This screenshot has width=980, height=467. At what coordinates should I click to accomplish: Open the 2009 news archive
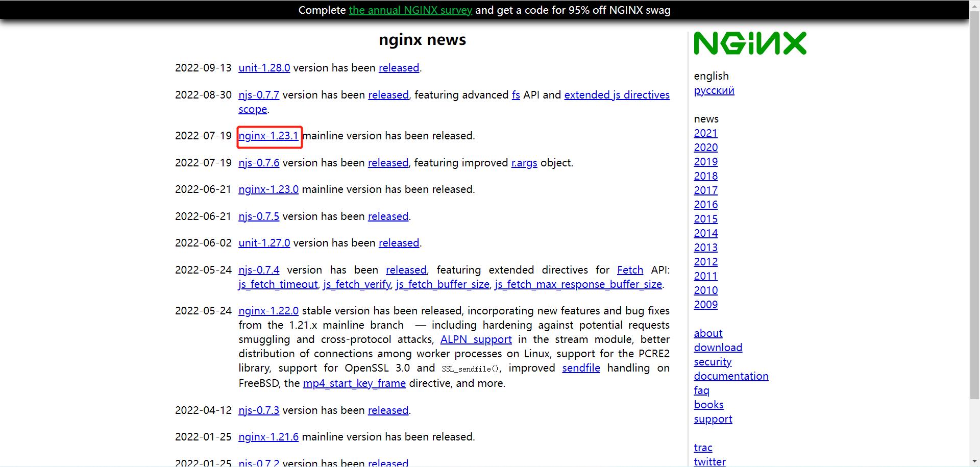[706, 305]
